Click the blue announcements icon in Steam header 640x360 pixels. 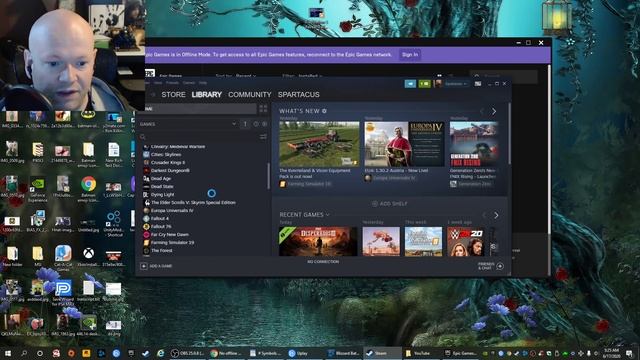[x=410, y=84]
